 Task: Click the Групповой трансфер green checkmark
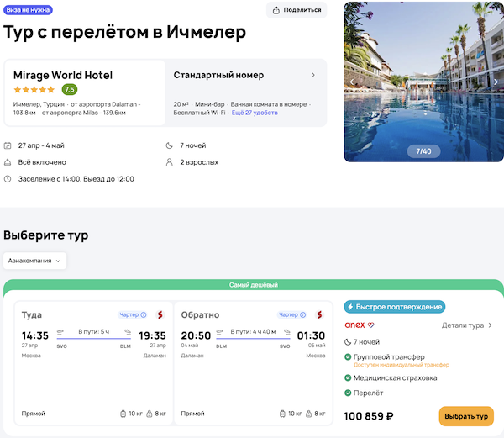[348, 357]
